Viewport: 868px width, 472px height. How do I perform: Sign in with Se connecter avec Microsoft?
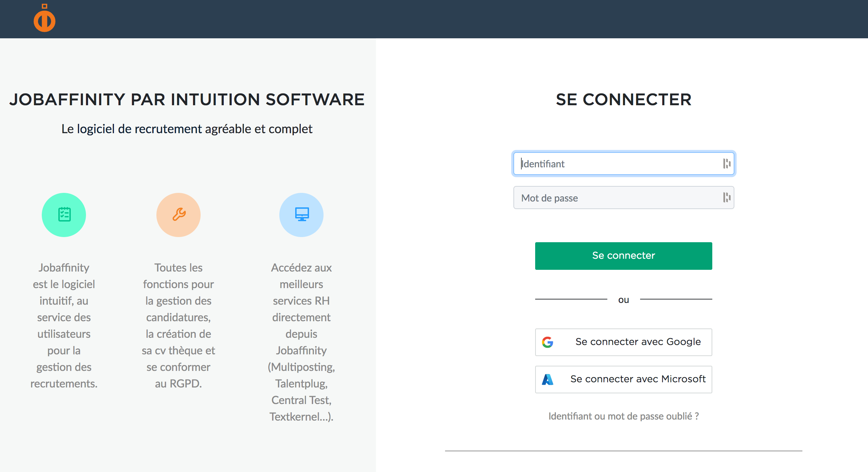[624, 379]
